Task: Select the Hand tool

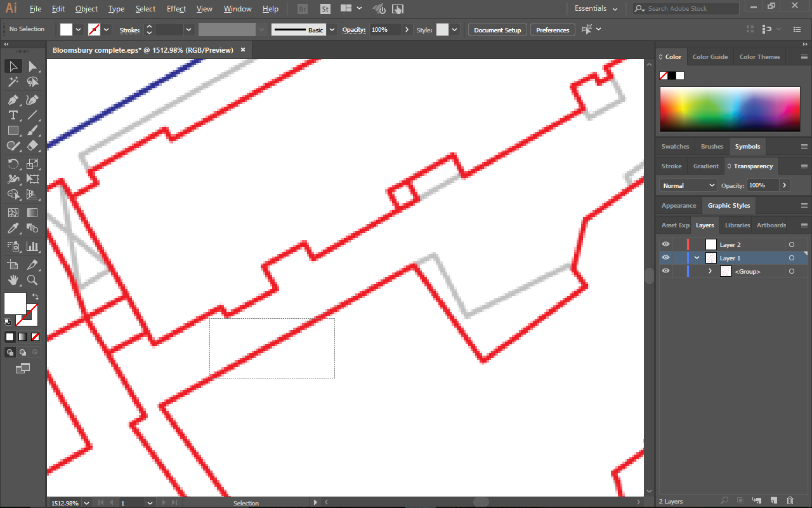Action: coord(13,280)
